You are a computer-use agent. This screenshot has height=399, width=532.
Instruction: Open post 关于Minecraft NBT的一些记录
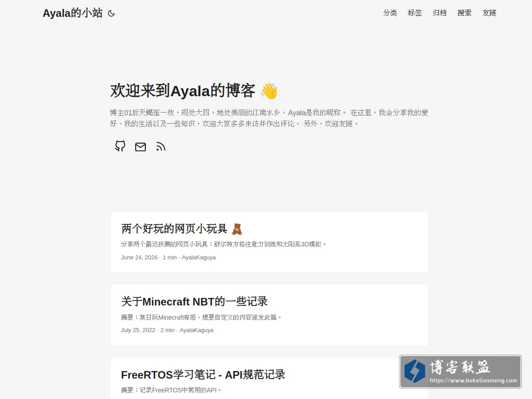coord(270,315)
